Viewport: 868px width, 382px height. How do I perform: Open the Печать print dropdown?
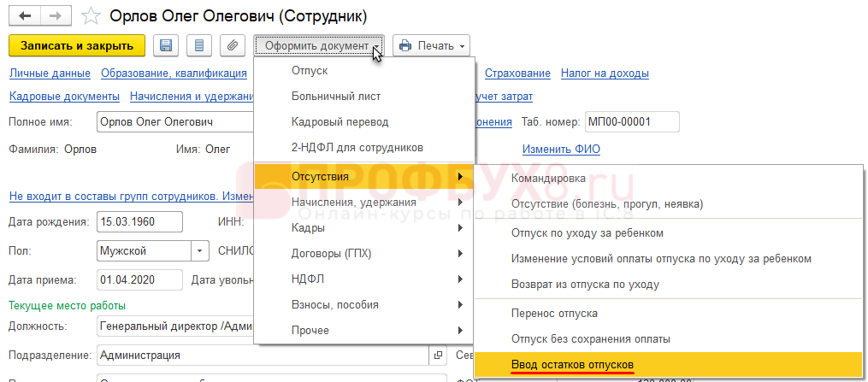[432, 45]
